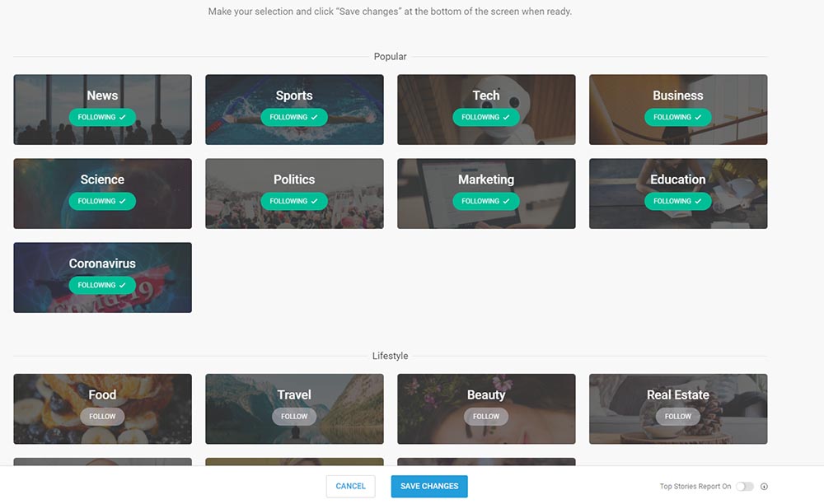The image size is (824, 504).
Task: Toggle the Top Stories Report switch
Action: click(744, 487)
